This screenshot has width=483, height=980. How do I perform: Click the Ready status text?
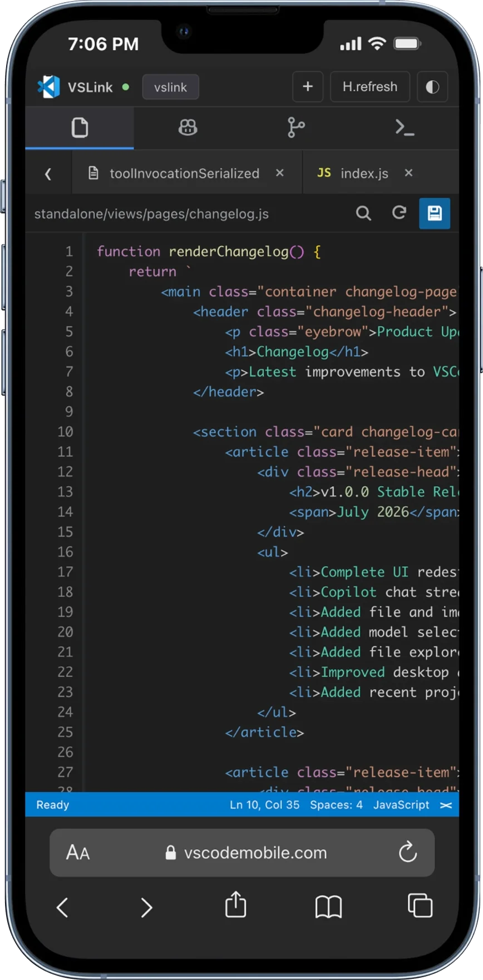53,805
